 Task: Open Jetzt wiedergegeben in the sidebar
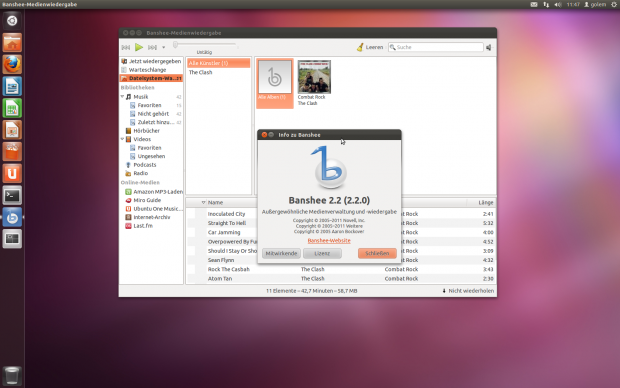151,61
